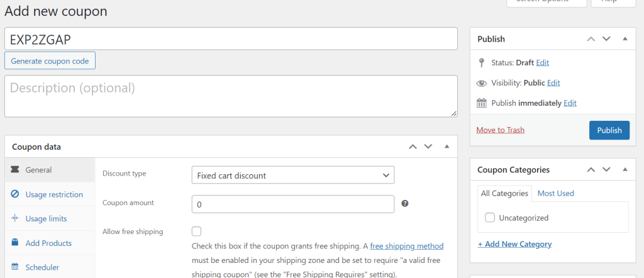Click the Coupon amount field
Image resolution: width=644 pixels, height=278 pixels.
(x=293, y=204)
